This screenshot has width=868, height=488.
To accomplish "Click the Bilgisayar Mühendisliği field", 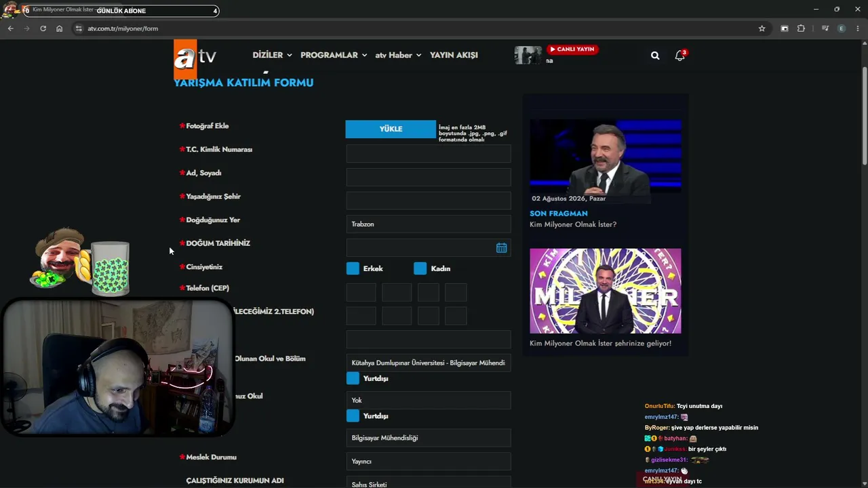I will click(429, 438).
